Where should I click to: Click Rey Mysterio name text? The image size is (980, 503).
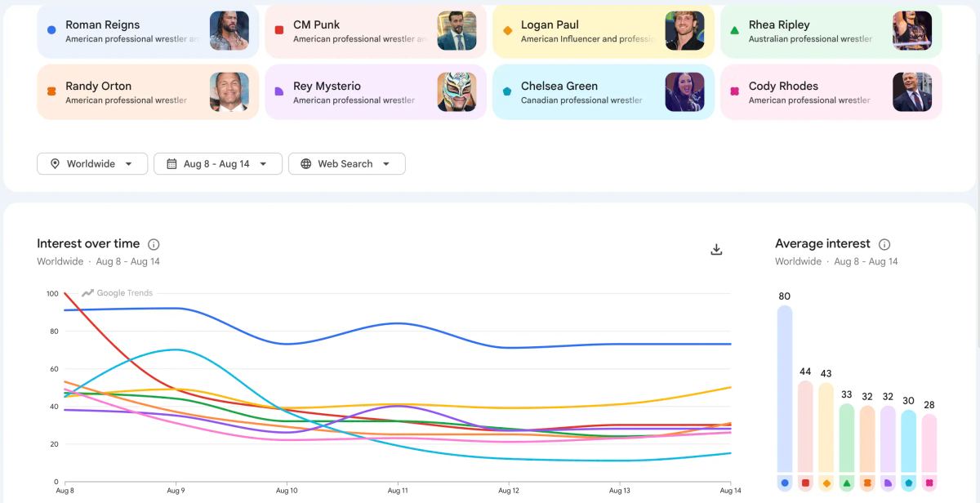tap(327, 86)
